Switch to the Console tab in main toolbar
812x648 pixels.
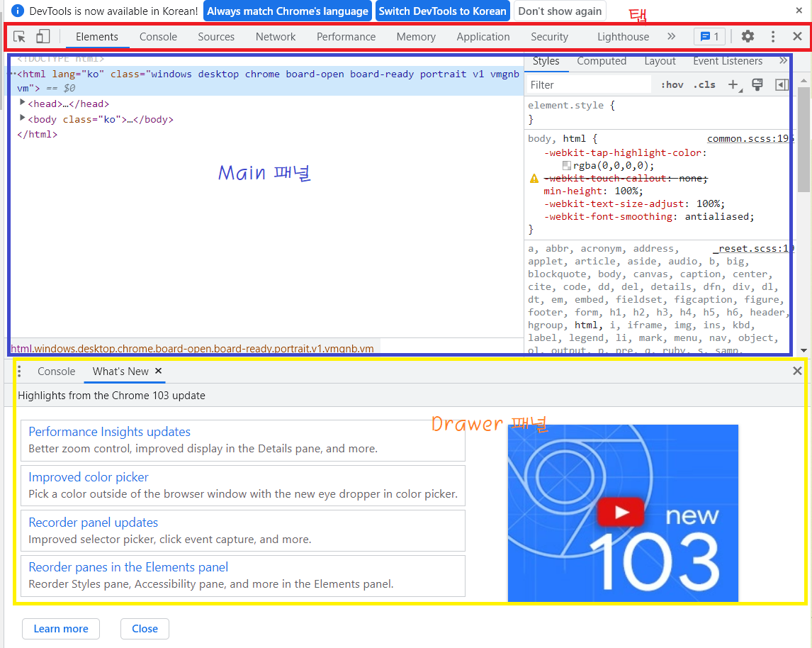(158, 37)
